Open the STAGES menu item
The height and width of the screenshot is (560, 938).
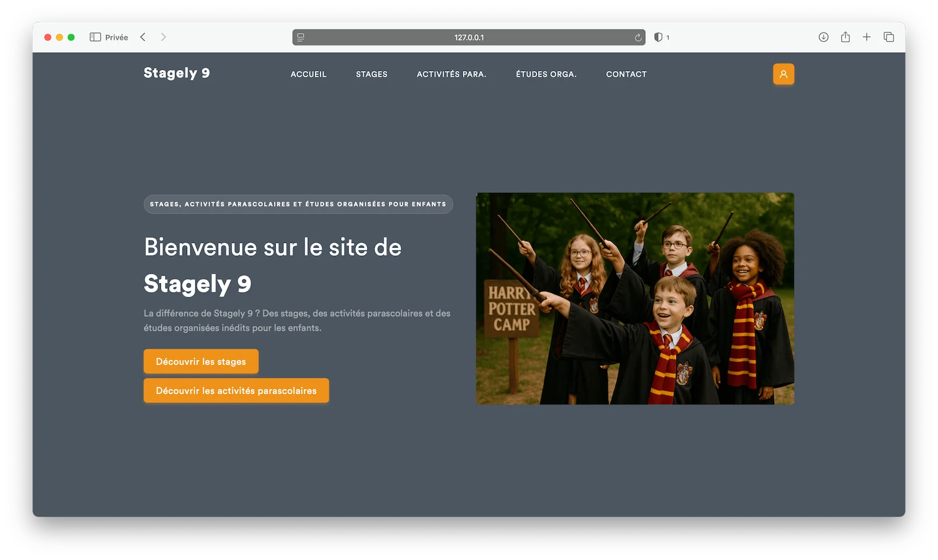[x=371, y=74]
